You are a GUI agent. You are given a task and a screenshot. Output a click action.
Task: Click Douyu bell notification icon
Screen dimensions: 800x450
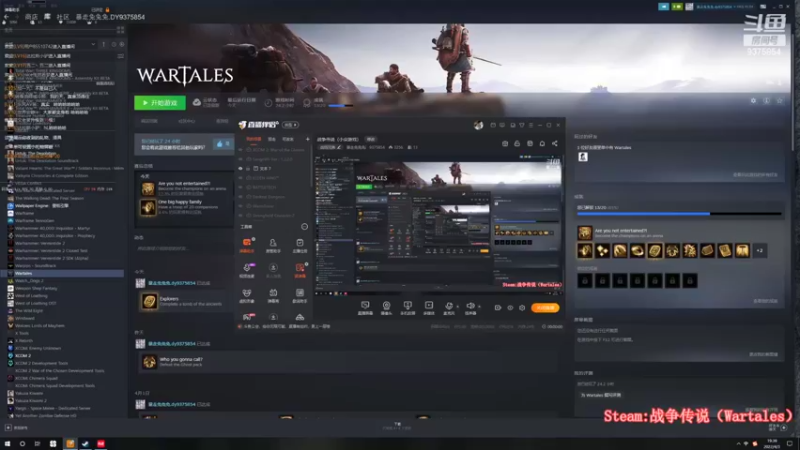click(542, 143)
